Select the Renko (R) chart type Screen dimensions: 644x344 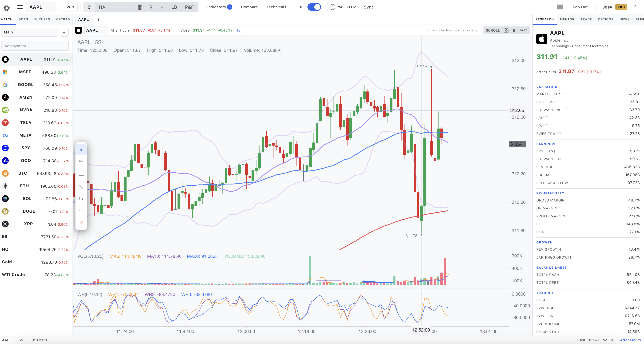(151, 7)
